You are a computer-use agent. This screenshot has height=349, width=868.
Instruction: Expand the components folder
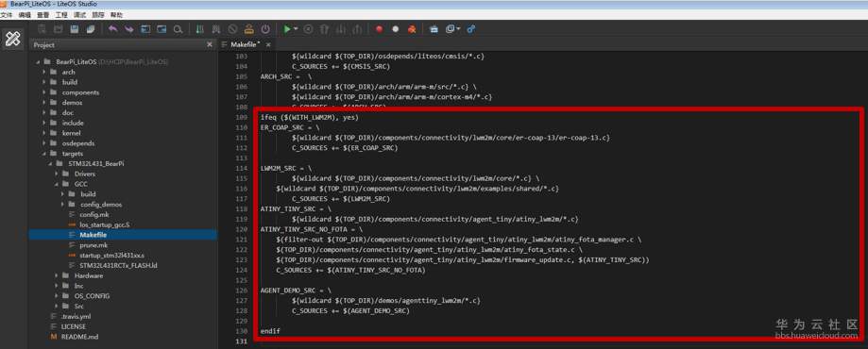44,92
